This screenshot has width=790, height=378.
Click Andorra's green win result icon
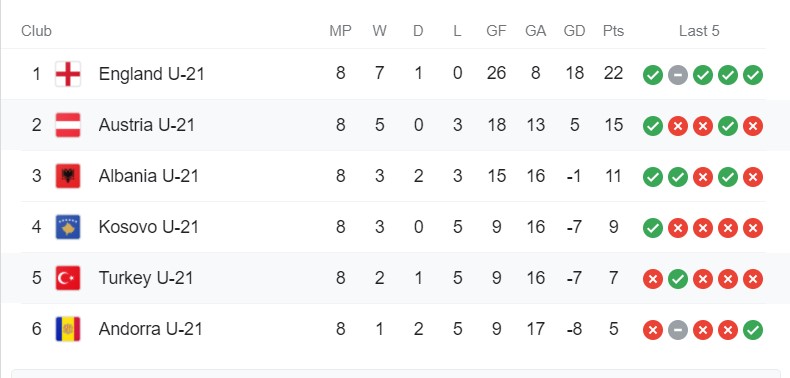click(x=753, y=330)
